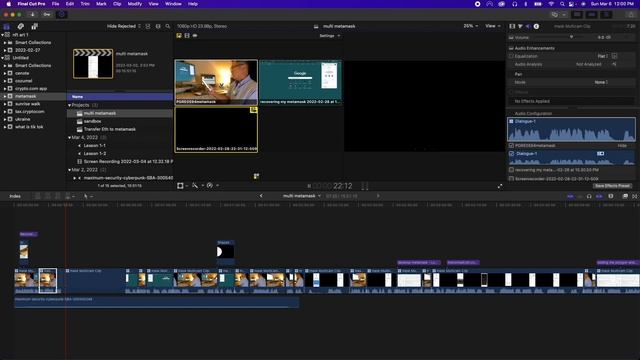Enable the Equalization checkbox
This screenshot has height=360, width=640.
(511, 56)
